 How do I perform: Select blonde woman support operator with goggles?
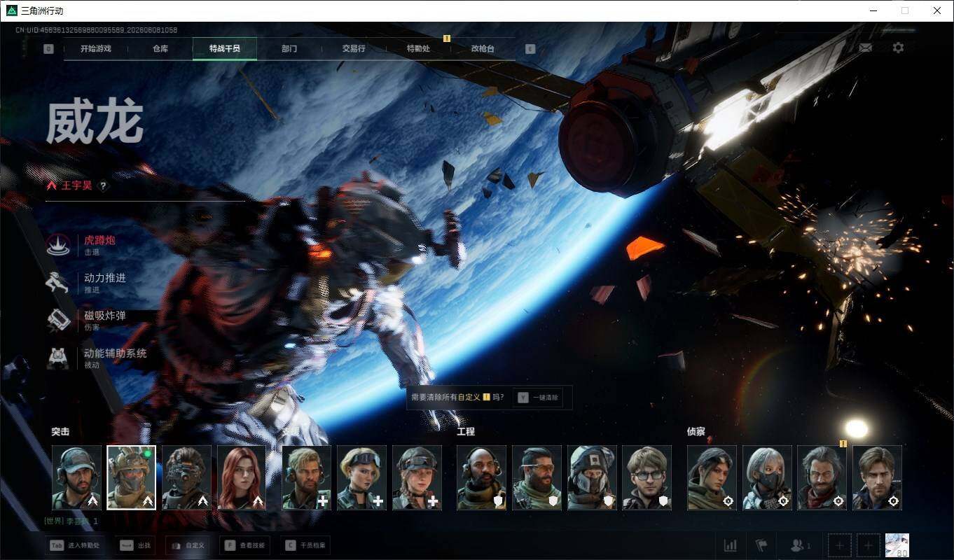click(x=361, y=477)
